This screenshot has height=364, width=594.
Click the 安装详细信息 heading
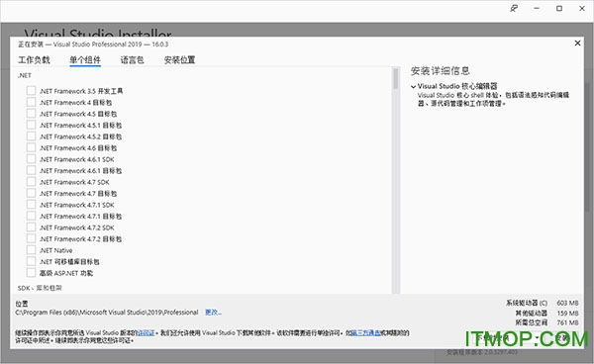(x=441, y=71)
